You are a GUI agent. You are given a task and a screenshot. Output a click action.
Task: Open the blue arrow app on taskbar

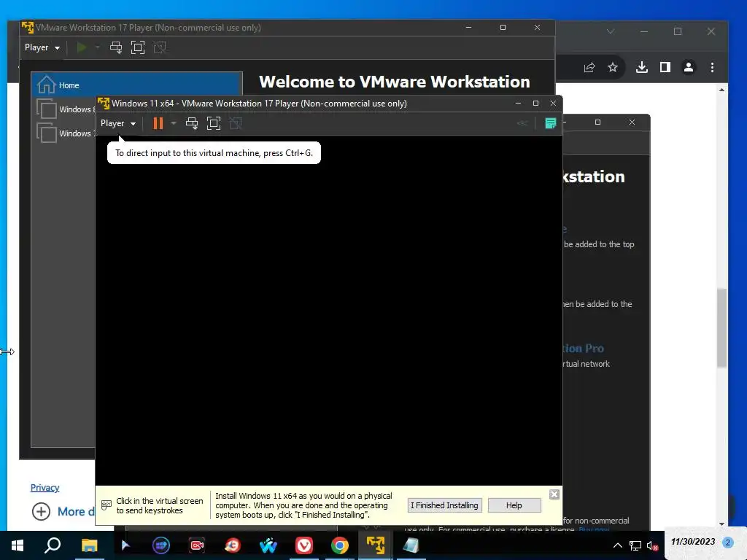pos(125,545)
